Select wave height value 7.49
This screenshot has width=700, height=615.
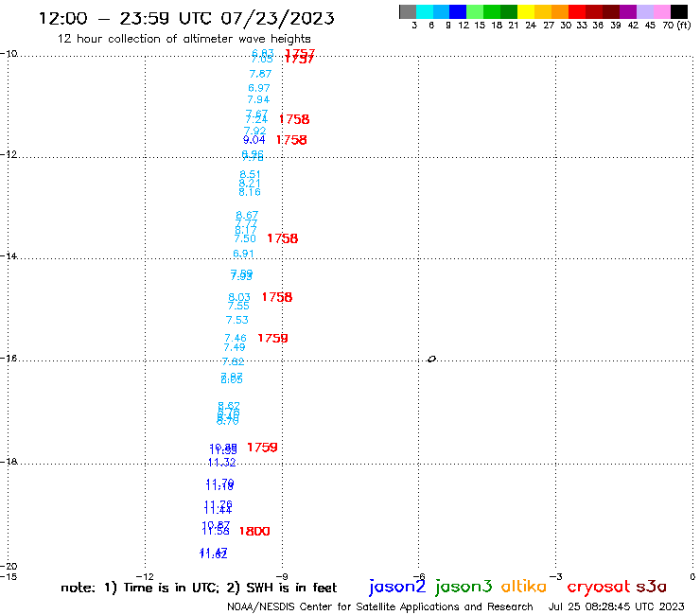tap(235, 347)
